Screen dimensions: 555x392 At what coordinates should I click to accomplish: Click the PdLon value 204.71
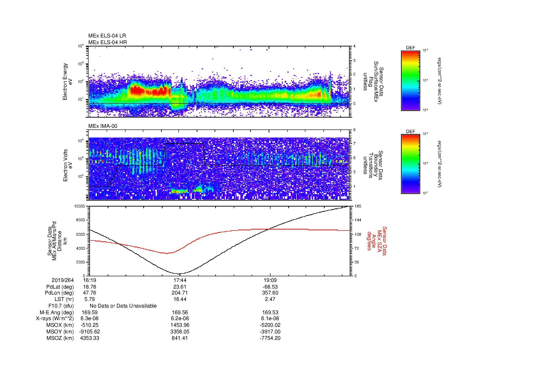180,293
